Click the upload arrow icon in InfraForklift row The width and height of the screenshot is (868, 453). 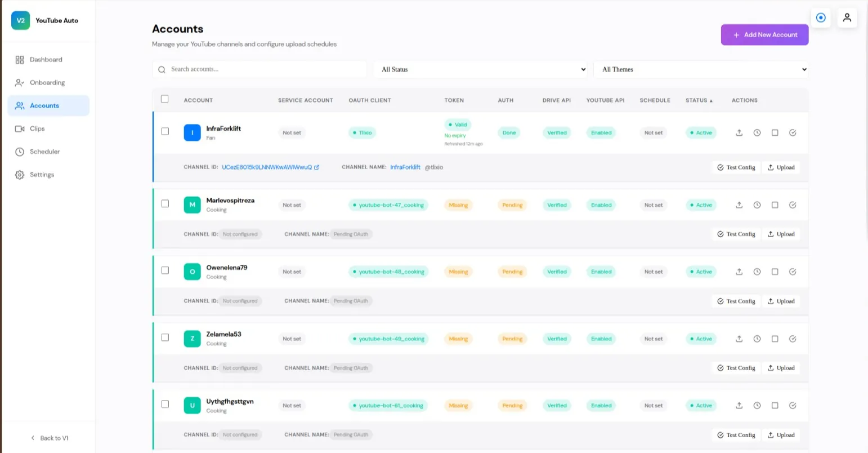point(739,133)
